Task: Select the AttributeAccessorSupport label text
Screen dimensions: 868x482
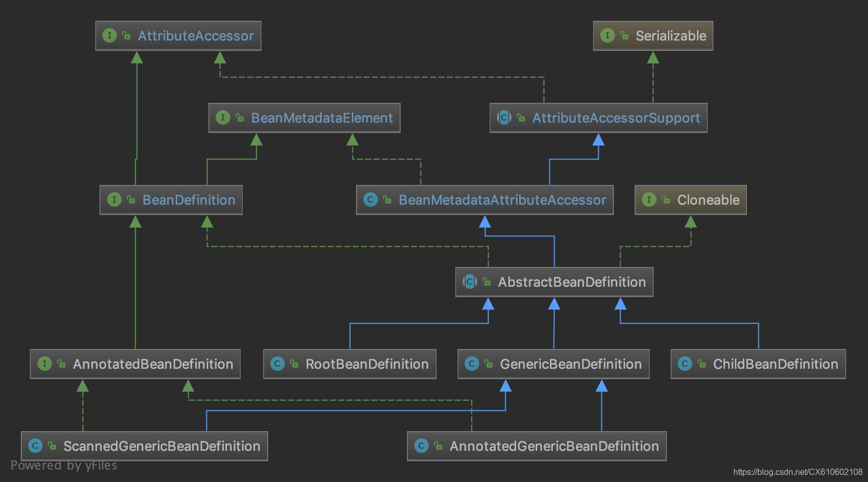Action: pyautogui.click(x=616, y=118)
